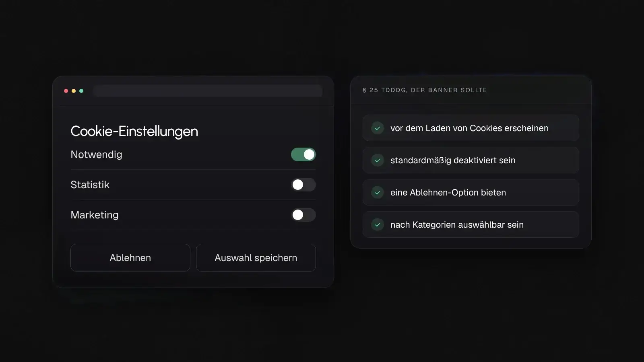
Task: Click the text 'eine Ablehnen-Option bieten'
Action: 448,193
